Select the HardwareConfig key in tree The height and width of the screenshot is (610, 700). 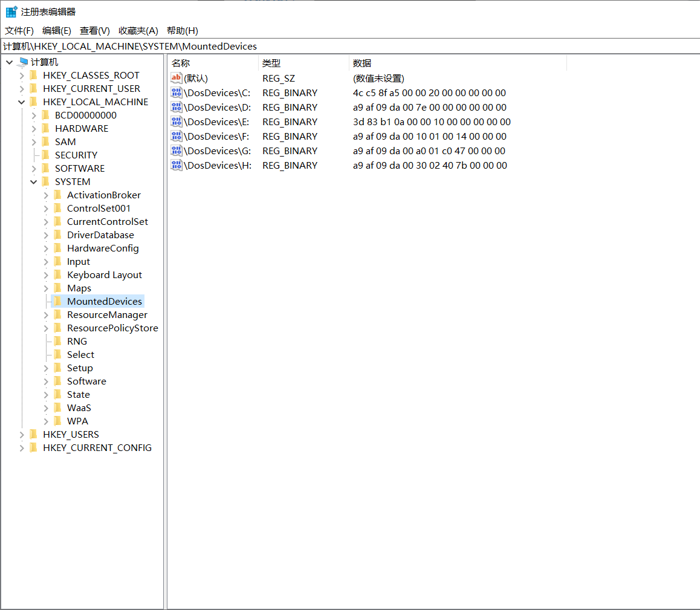point(103,248)
